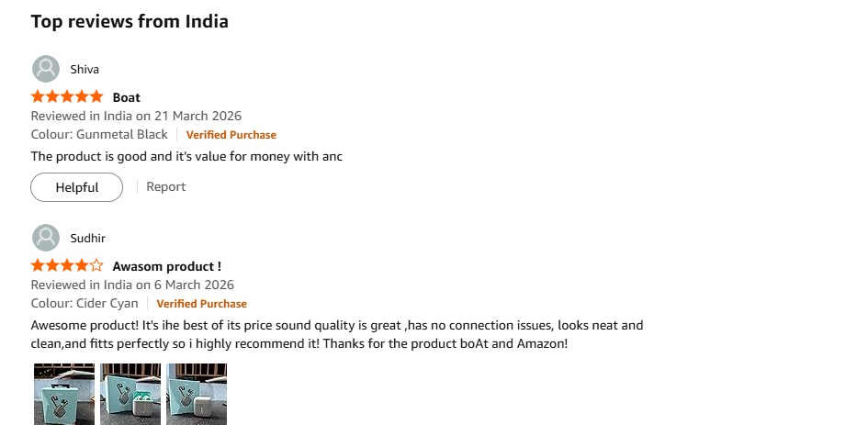
Task: Click the five-star rating on Shiva's review
Action: pos(67,97)
